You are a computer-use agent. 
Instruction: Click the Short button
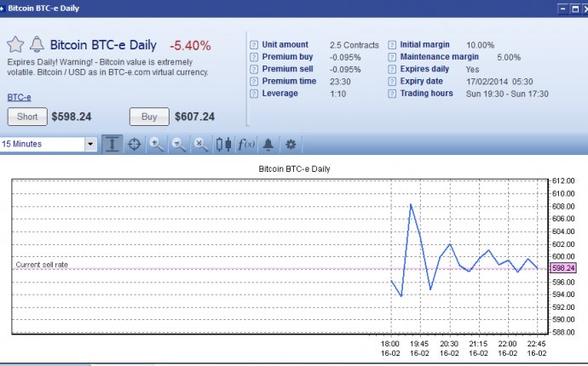(x=27, y=117)
